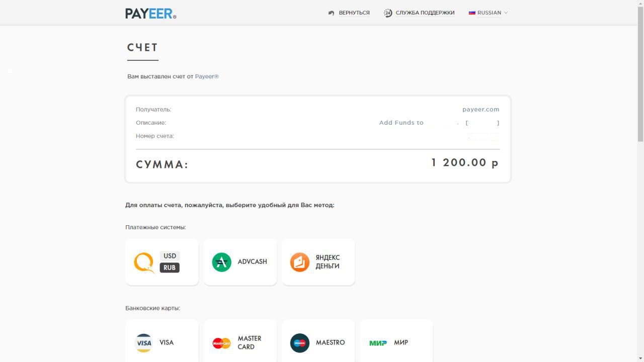Open СЛУЖБА ПОДДЕРЖКИ support menu item
Viewport: 644px width, 362px height.
425,13
